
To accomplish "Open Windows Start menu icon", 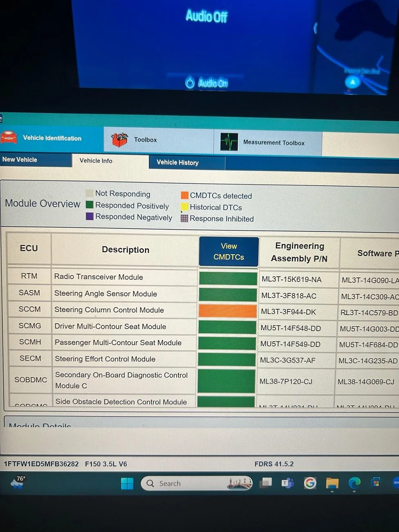I will pyautogui.click(x=127, y=483).
